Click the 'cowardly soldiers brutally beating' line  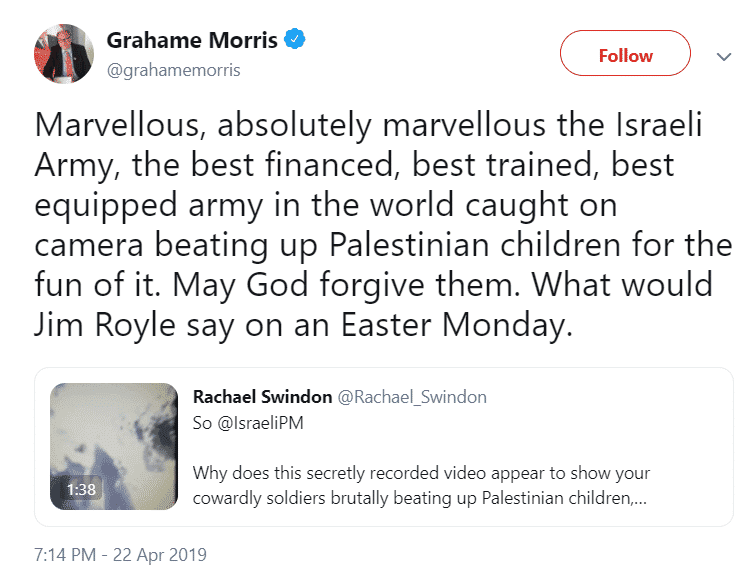coord(420,498)
